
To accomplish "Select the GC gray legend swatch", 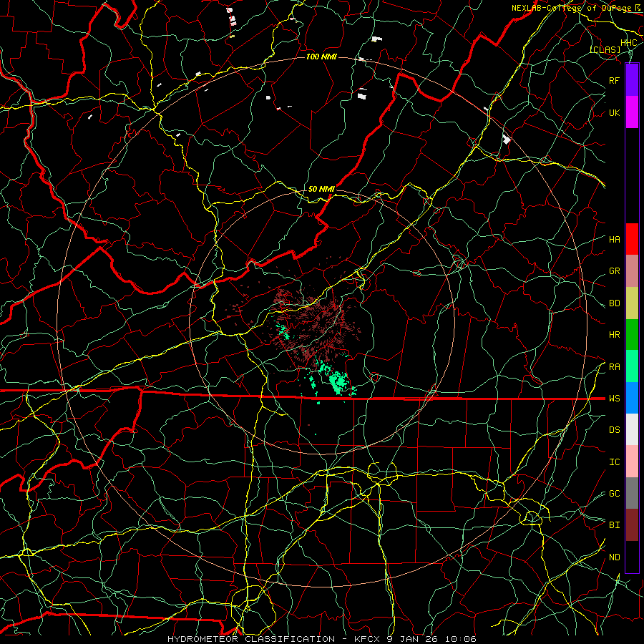I will (632, 493).
